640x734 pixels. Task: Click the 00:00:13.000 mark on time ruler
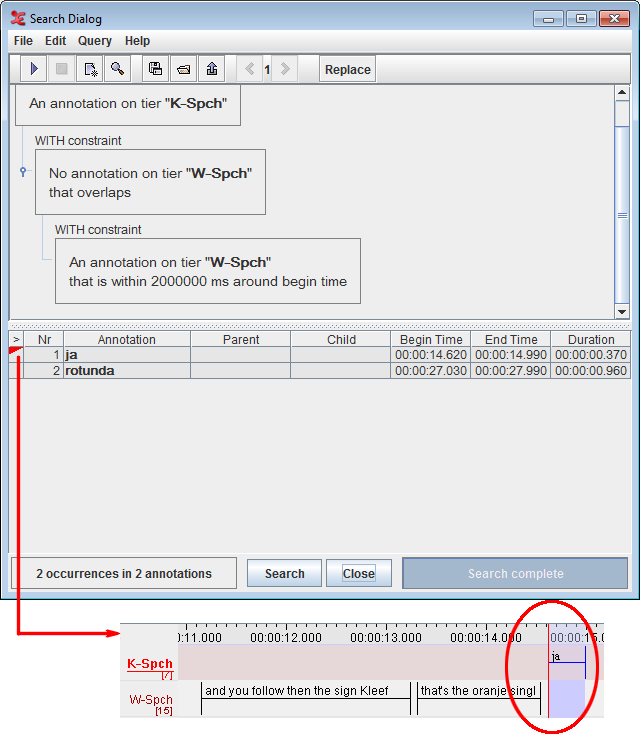[x=386, y=637]
